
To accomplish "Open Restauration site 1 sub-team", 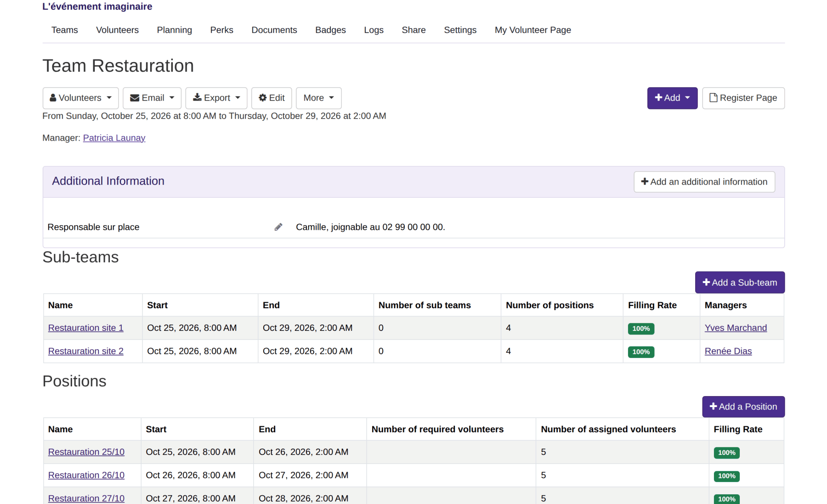I will click(x=86, y=328).
